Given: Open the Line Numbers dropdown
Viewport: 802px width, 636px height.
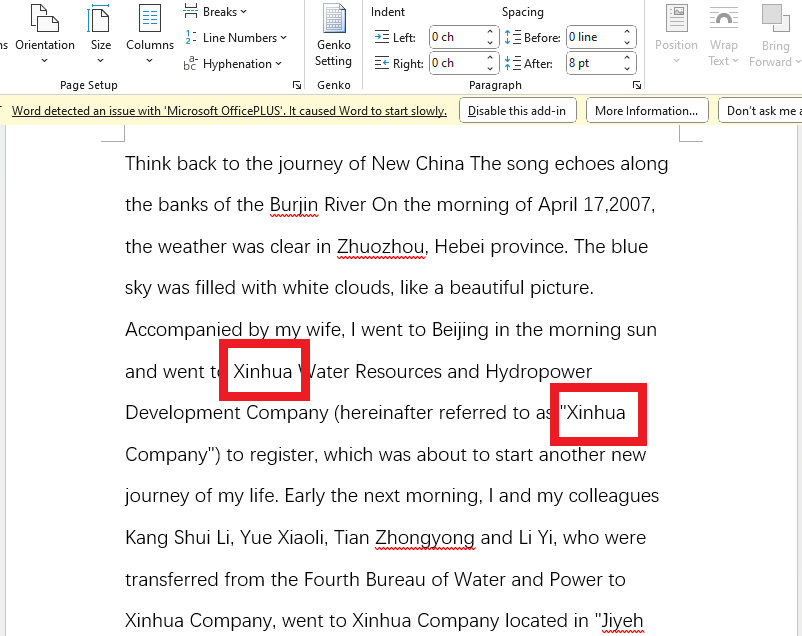Looking at the screenshot, I should click(x=235, y=37).
